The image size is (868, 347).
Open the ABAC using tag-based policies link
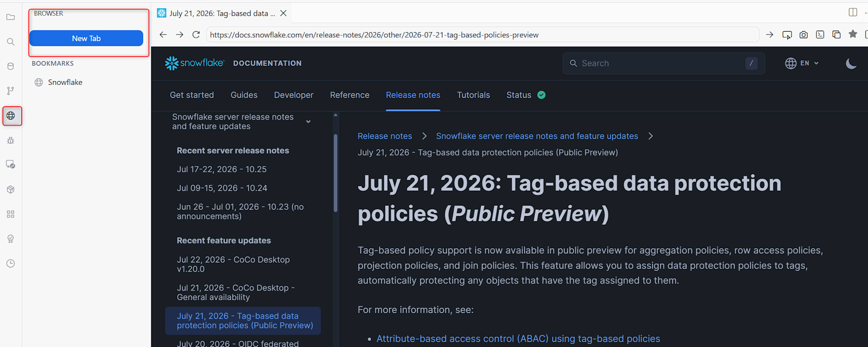coord(518,339)
